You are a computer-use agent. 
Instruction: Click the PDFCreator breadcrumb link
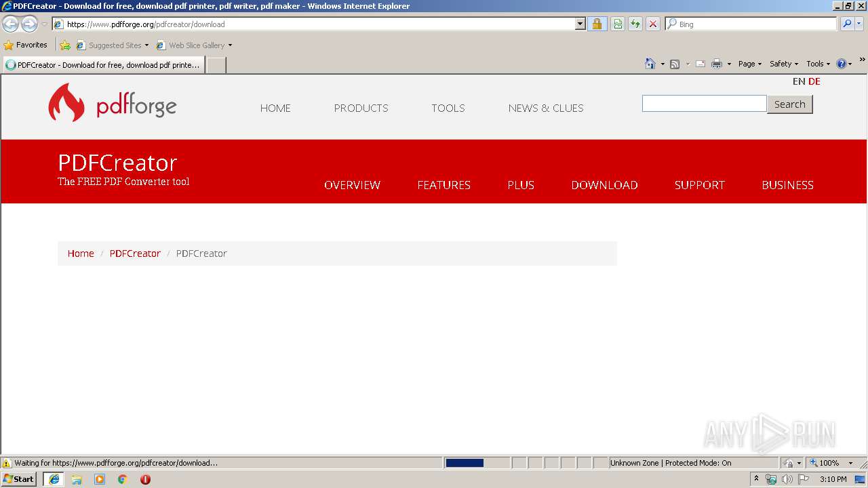(x=135, y=253)
